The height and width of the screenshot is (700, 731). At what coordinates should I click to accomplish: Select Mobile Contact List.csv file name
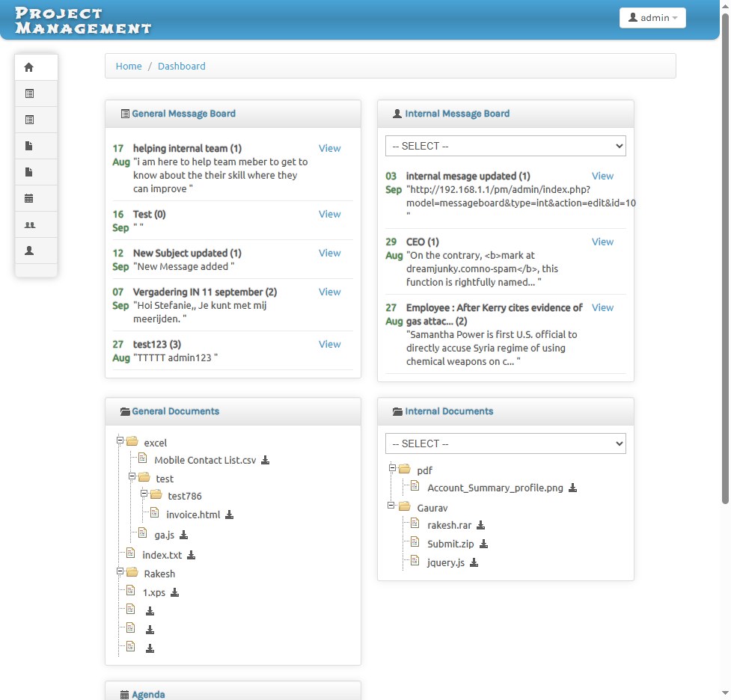click(x=205, y=461)
